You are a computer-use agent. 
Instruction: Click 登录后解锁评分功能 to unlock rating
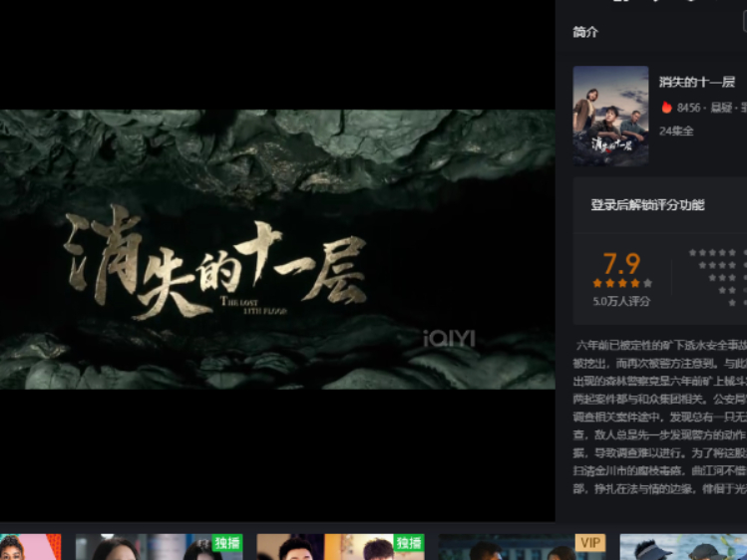pyautogui.click(x=647, y=205)
